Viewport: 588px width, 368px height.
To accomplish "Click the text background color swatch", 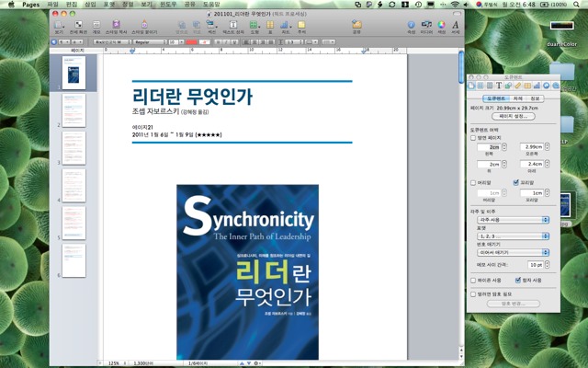I will (205, 42).
